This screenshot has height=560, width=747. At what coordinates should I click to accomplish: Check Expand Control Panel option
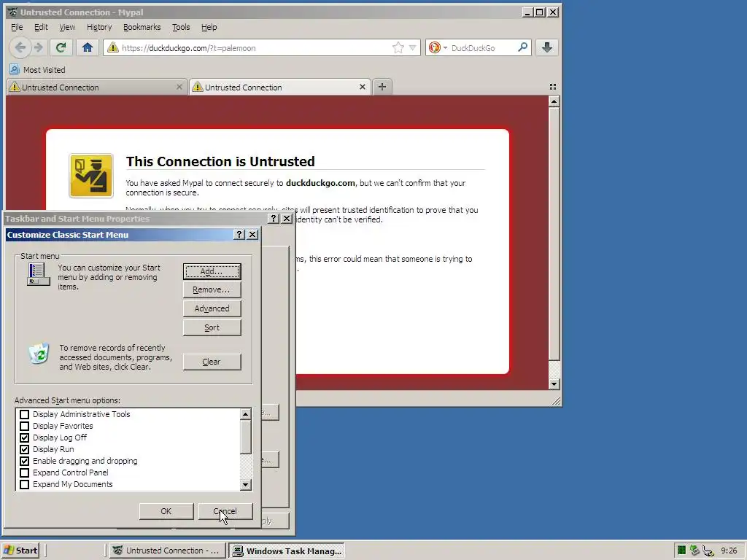coord(24,472)
